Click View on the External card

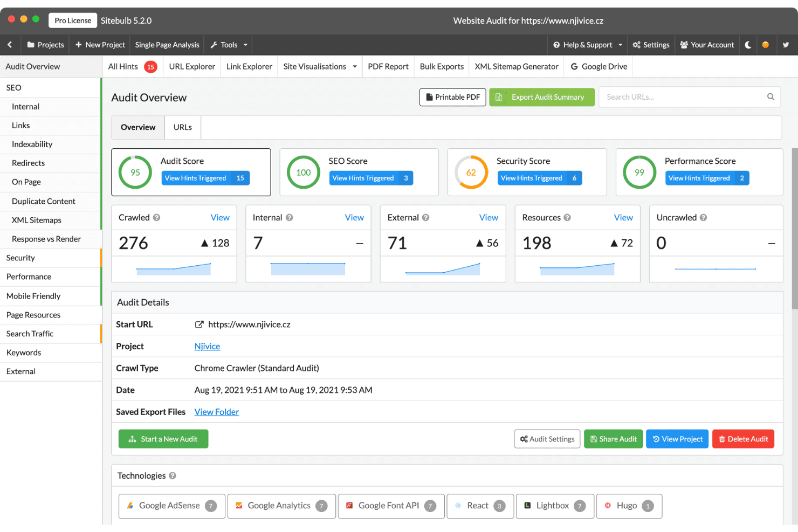click(489, 218)
